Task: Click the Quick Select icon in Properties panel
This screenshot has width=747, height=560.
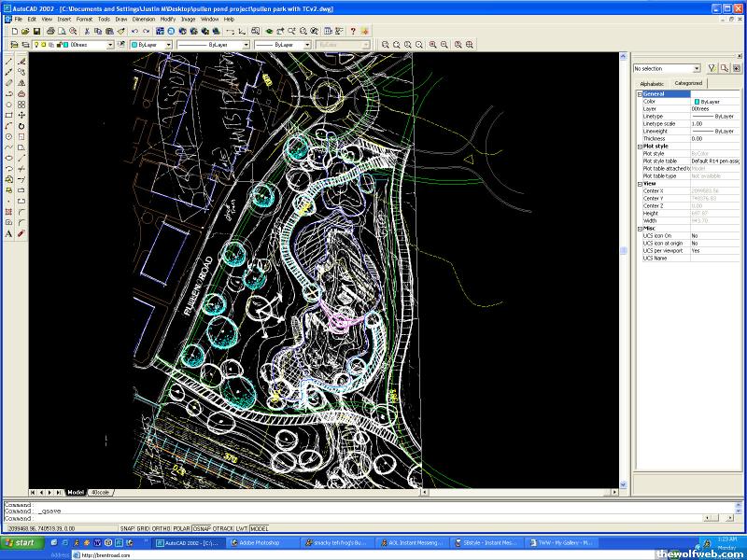Action: coord(712,68)
